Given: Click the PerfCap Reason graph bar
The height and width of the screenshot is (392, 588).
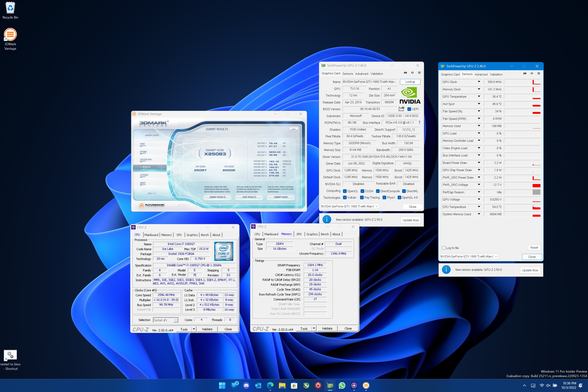Looking at the screenshot, I should 536,192.
